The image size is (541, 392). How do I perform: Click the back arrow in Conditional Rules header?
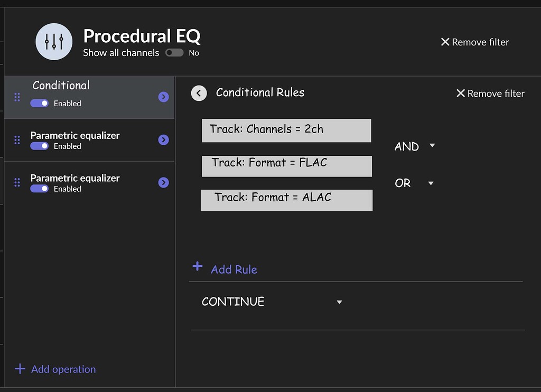199,92
